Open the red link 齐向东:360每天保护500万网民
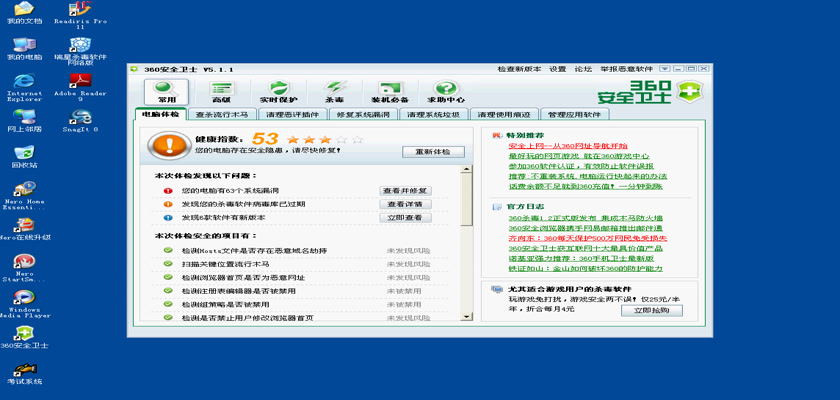The image size is (840, 400). 588,238
